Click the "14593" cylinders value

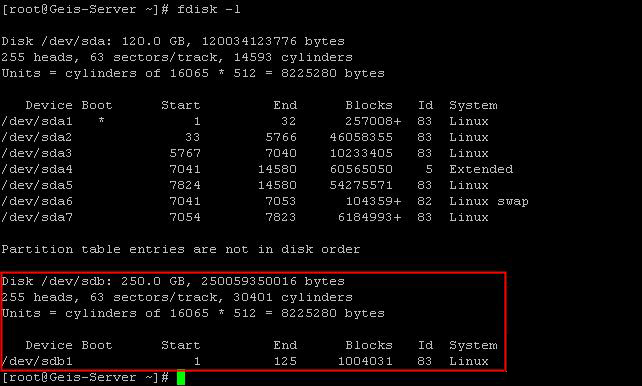(x=253, y=57)
